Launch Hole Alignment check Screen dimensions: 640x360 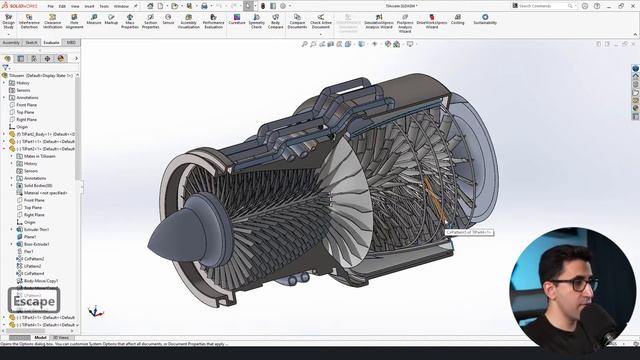coord(74,21)
